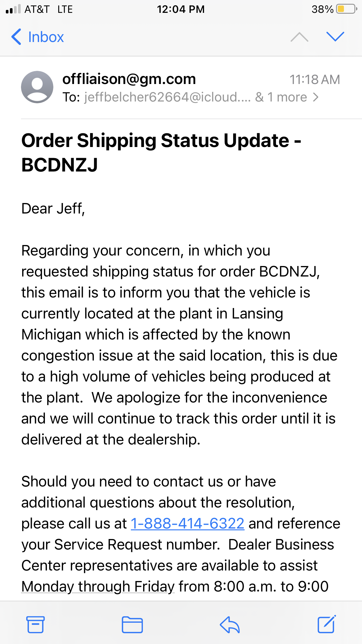Tap the cellular signal bars icon
Viewport: 362px width, 644px height.
(13, 9)
